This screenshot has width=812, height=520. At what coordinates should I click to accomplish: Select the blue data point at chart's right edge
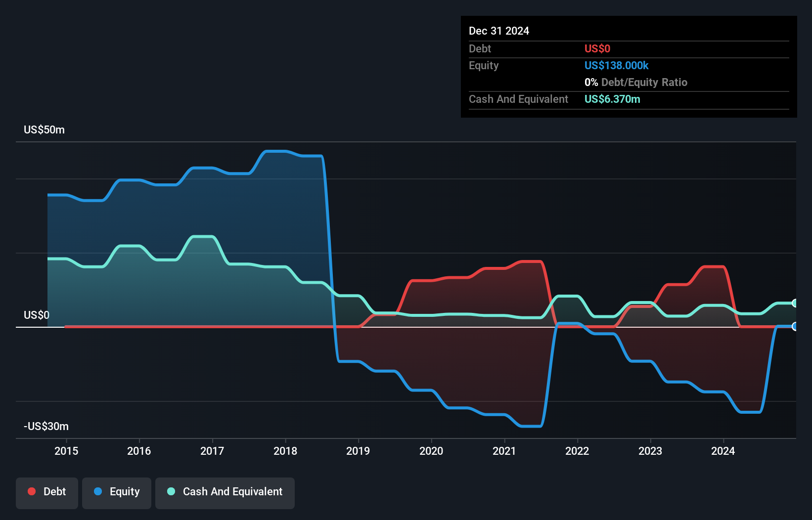(795, 327)
